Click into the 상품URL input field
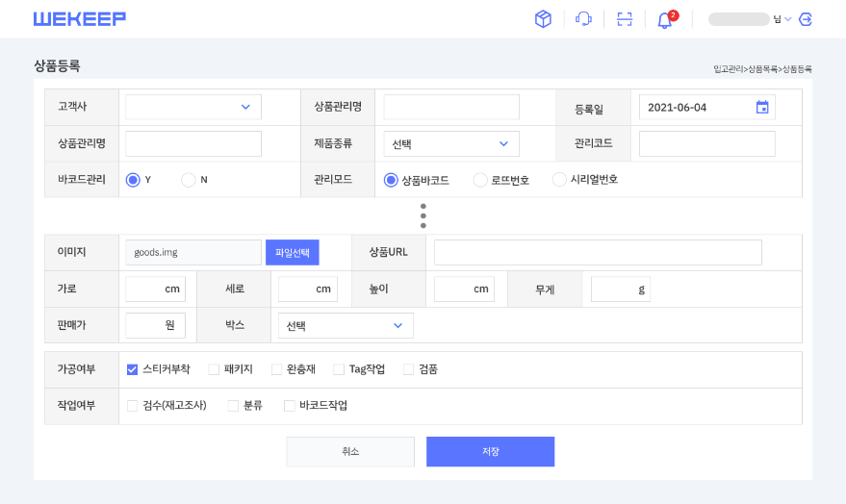This screenshot has width=846, height=504. [598, 253]
